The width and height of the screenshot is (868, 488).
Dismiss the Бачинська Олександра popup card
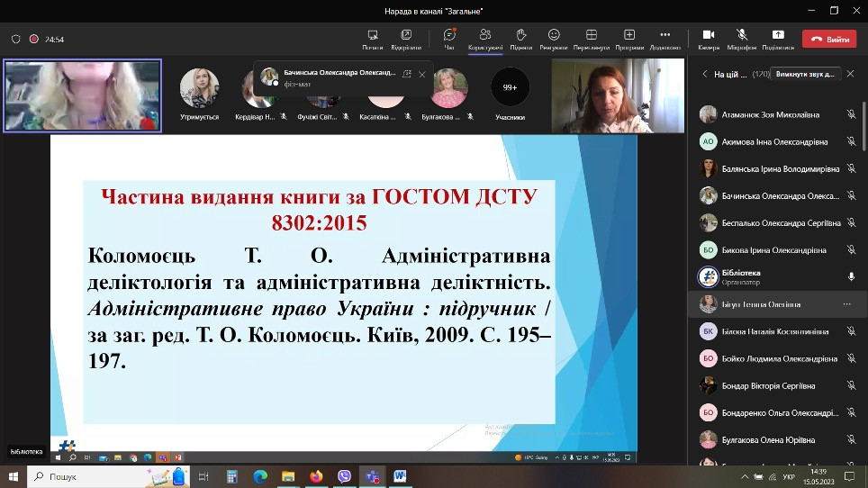(x=421, y=74)
